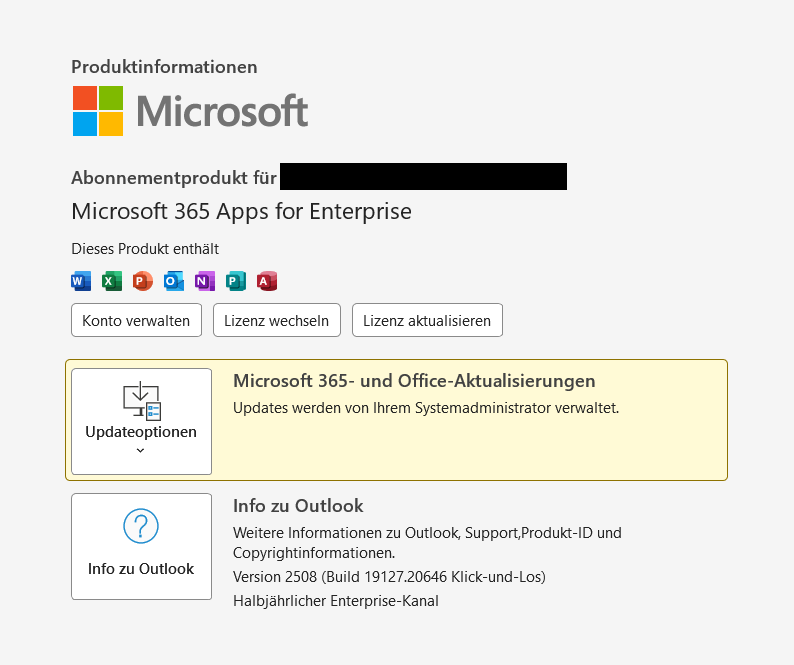Click Lizenz aktualisieren
Screen dimensions: 794x665
pyautogui.click(x=427, y=320)
